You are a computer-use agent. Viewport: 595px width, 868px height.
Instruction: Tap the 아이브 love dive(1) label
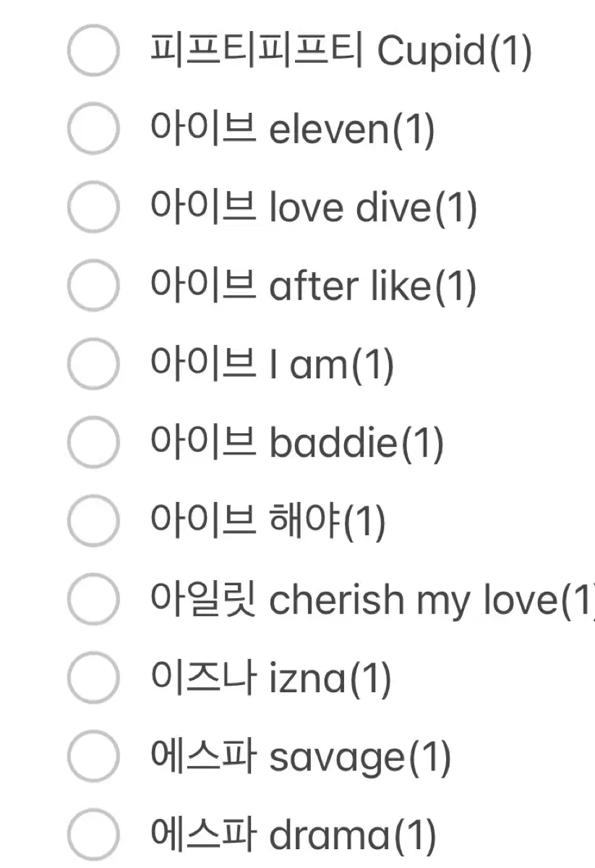pos(314,208)
